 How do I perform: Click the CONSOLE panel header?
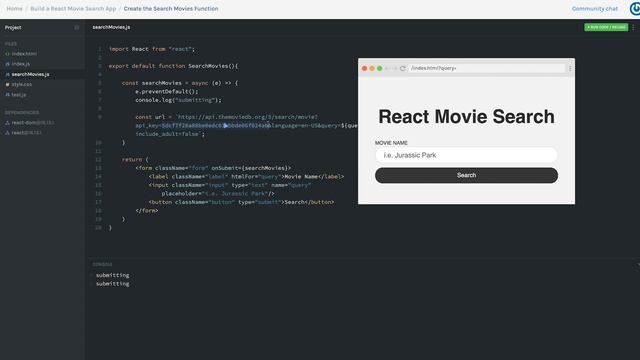[102, 264]
